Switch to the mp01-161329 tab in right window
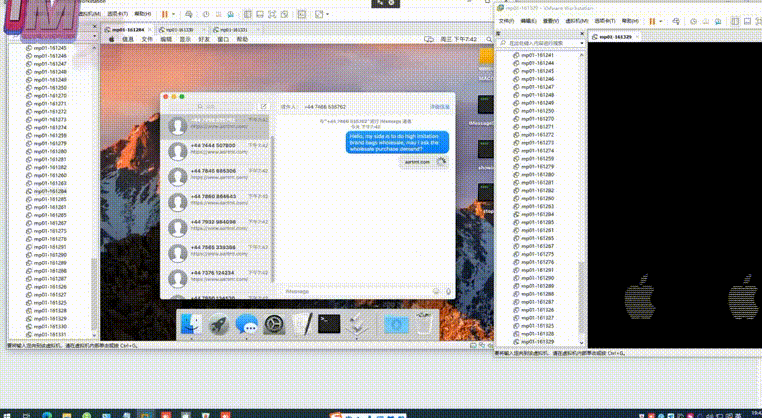The width and height of the screenshot is (762, 418). (614, 36)
